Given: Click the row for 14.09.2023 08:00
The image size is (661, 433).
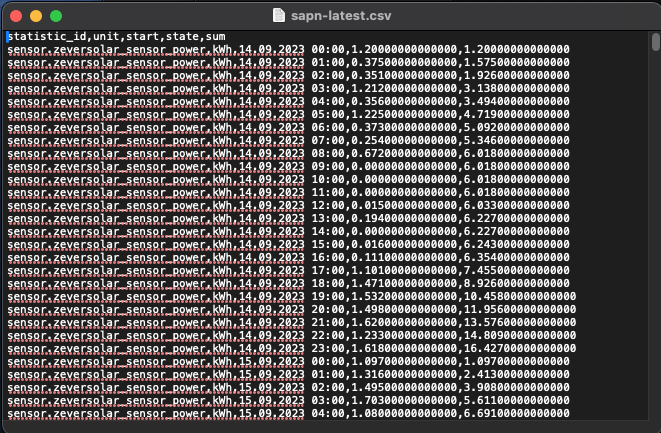Looking at the screenshot, I should click(x=288, y=153).
